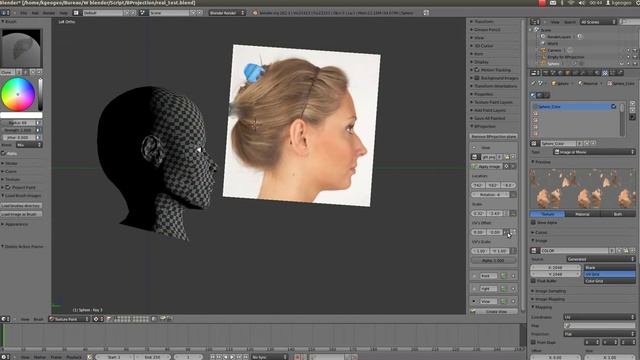Toggle Sphere_Color texture slot enabled checkbox
Viewport: 640px width, 360px height.
coord(613,107)
